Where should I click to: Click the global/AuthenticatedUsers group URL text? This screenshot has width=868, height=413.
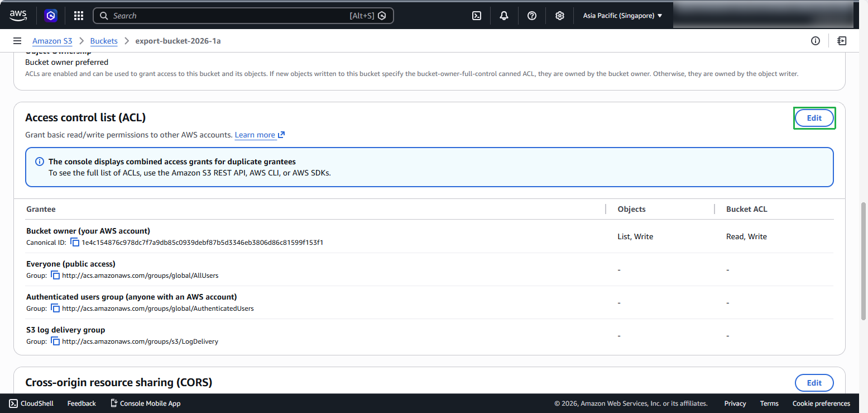pyautogui.click(x=158, y=308)
